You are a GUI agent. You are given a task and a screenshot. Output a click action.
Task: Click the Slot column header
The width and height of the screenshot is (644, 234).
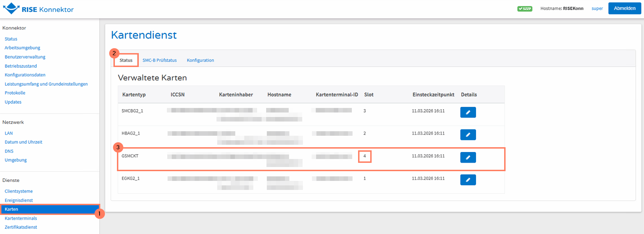tap(369, 95)
